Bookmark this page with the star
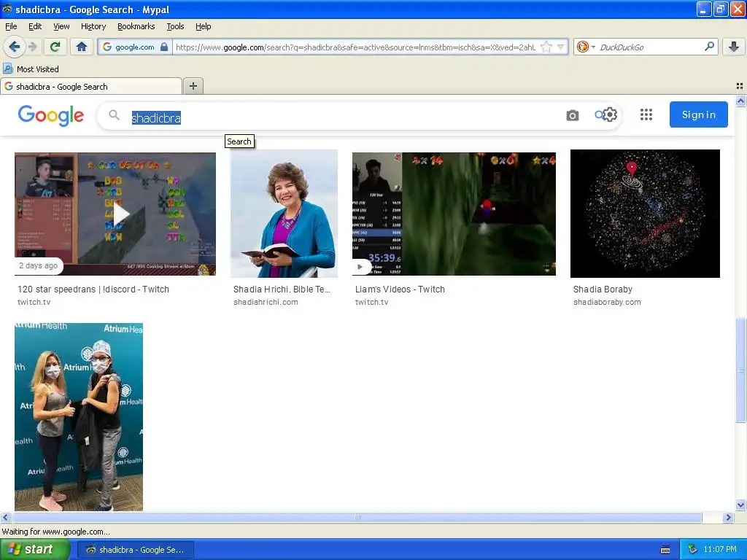The width and height of the screenshot is (747, 560). (x=546, y=47)
